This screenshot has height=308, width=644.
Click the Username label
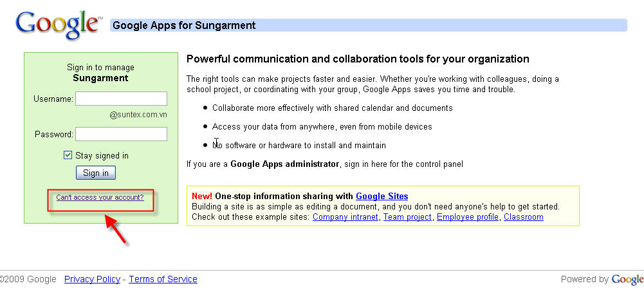pos(53,99)
